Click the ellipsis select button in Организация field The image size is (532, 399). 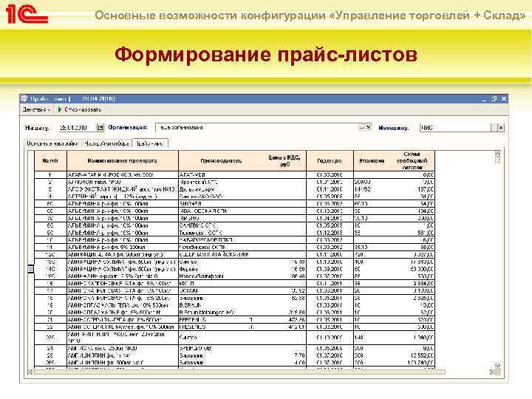pyautogui.click(x=361, y=128)
